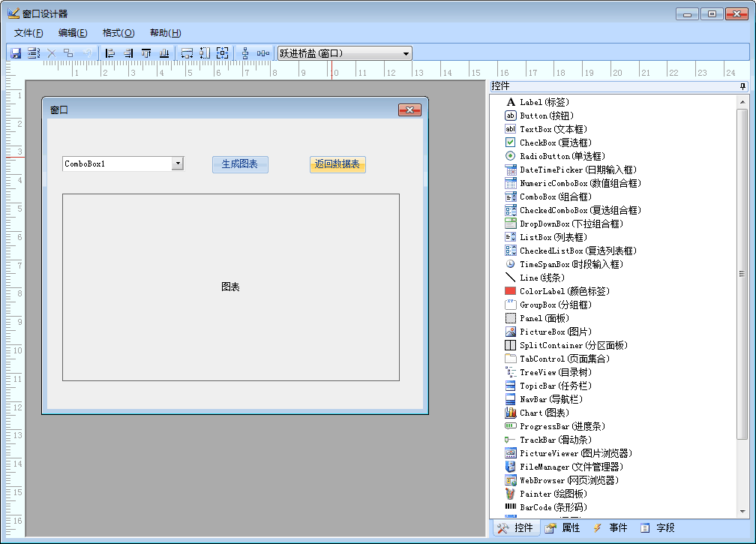Viewport: 756px width, 544px height.
Task: Select the ColorLabel (颜色标签) control
Action: click(557, 291)
